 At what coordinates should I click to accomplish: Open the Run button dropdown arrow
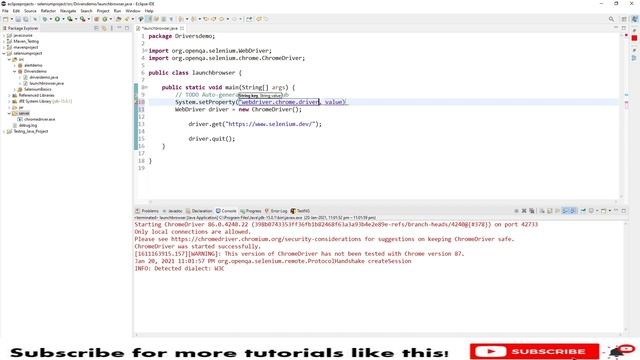point(63,19)
